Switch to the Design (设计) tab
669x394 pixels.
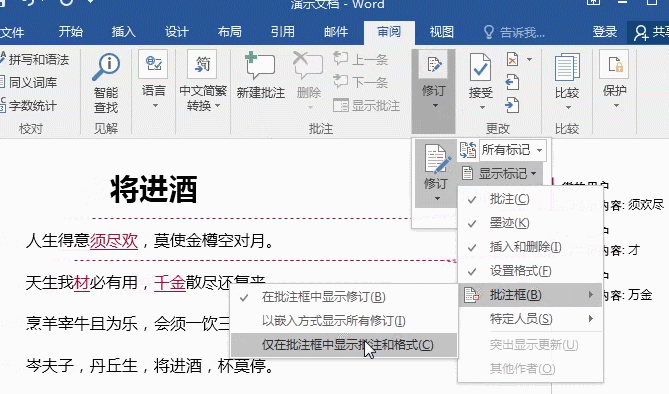177,32
